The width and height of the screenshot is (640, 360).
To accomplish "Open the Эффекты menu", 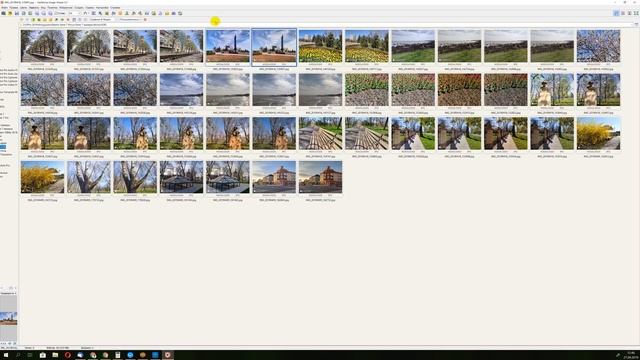I will [34, 8].
